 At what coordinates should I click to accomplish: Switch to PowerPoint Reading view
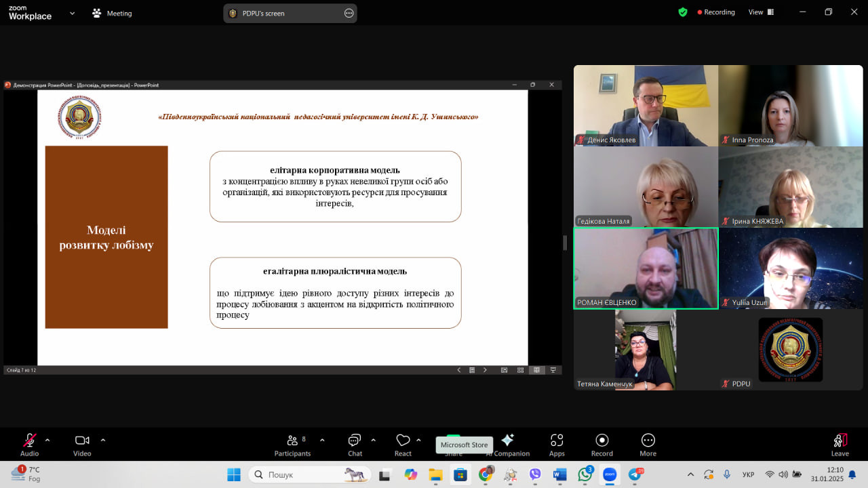point(536,370)
